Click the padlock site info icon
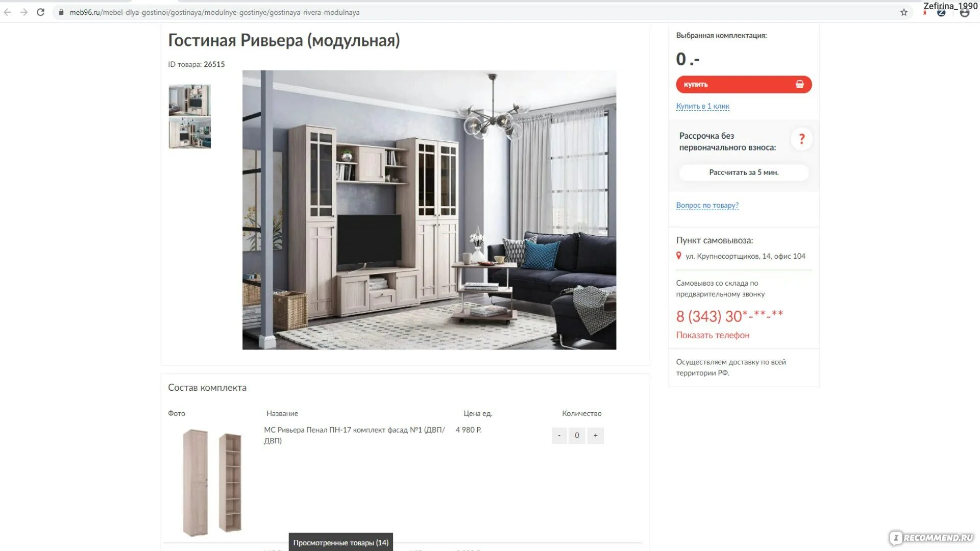980x551 pixels. point(61,12)
